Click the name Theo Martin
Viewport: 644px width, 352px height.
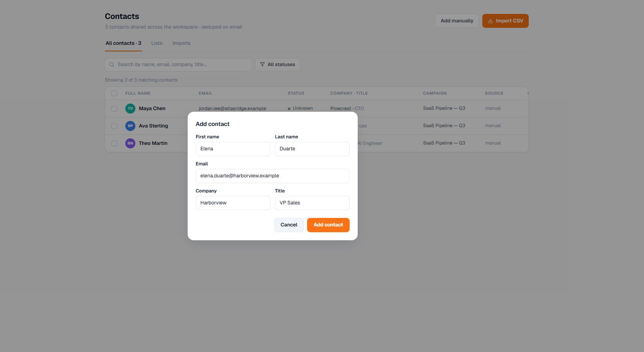pos(153,143)
